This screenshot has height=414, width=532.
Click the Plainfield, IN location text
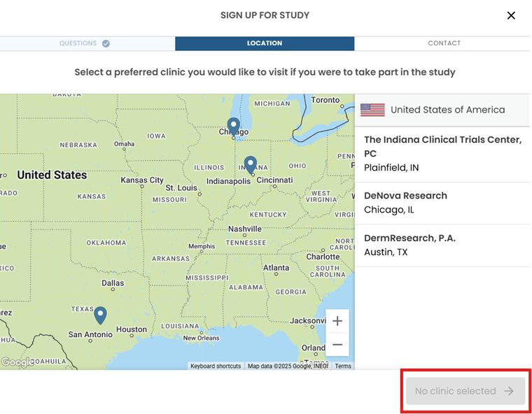pyautogui.click(x=391, y=168)
